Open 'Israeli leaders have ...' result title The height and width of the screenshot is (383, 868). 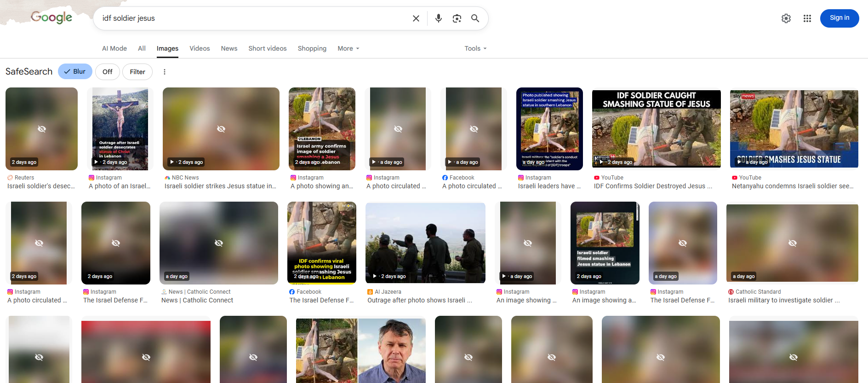tap(549, 186)
